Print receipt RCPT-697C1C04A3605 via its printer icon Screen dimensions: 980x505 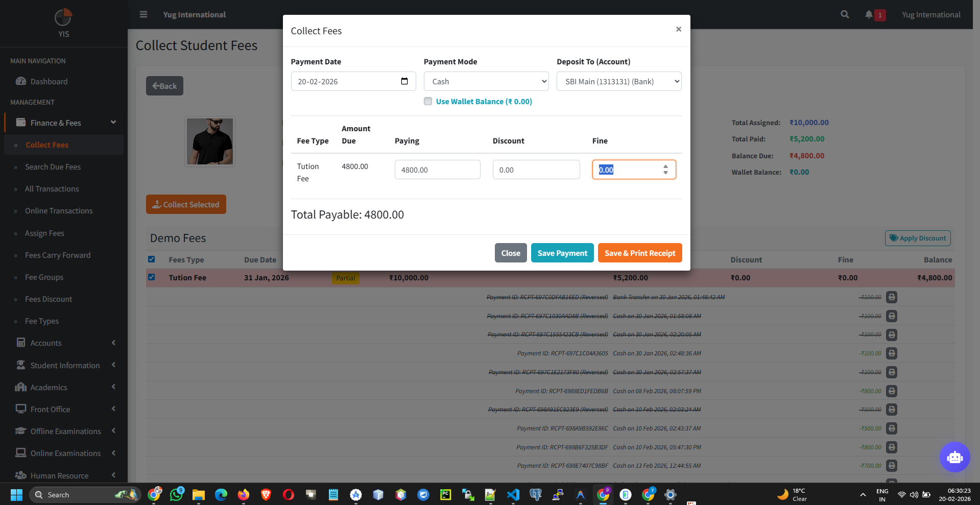tap(892, 353)
